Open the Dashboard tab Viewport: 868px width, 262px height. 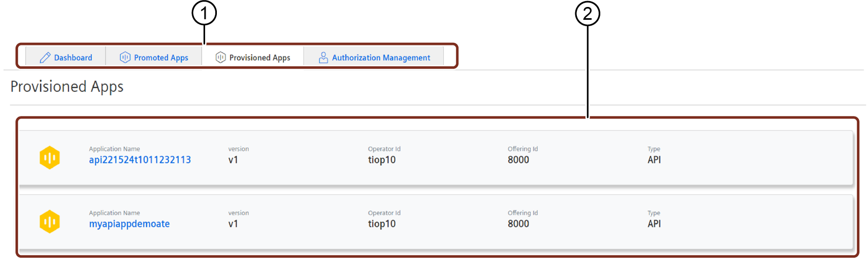pyautogui.click(x=66, y=57)
